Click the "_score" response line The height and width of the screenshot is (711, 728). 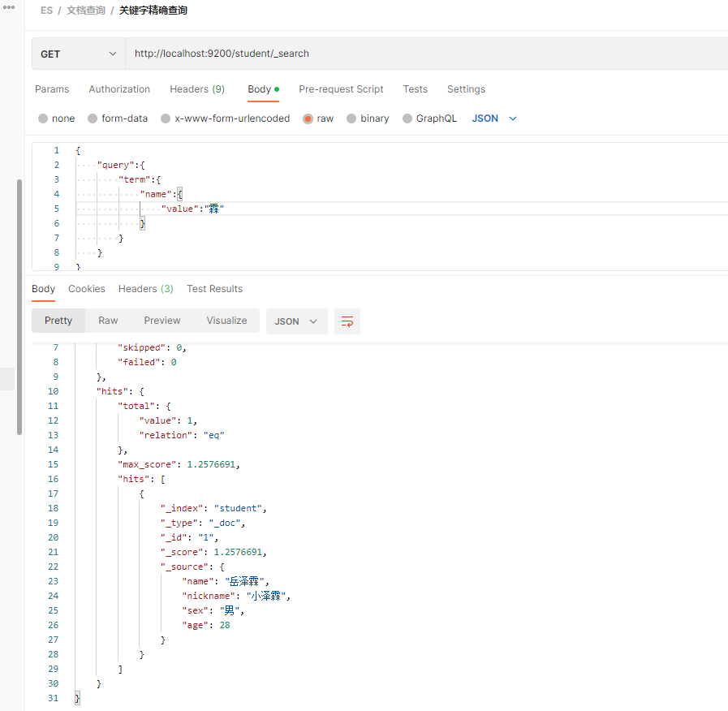213,552
